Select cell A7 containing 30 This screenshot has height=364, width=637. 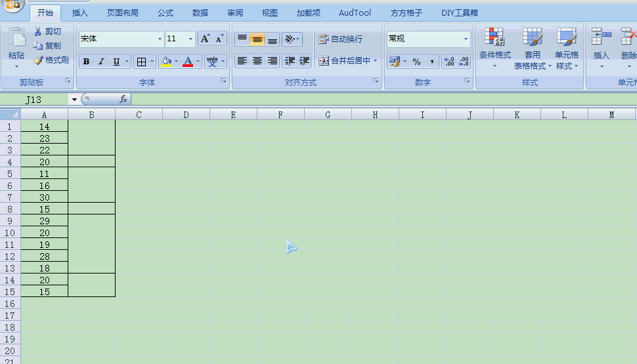(44, 197)
